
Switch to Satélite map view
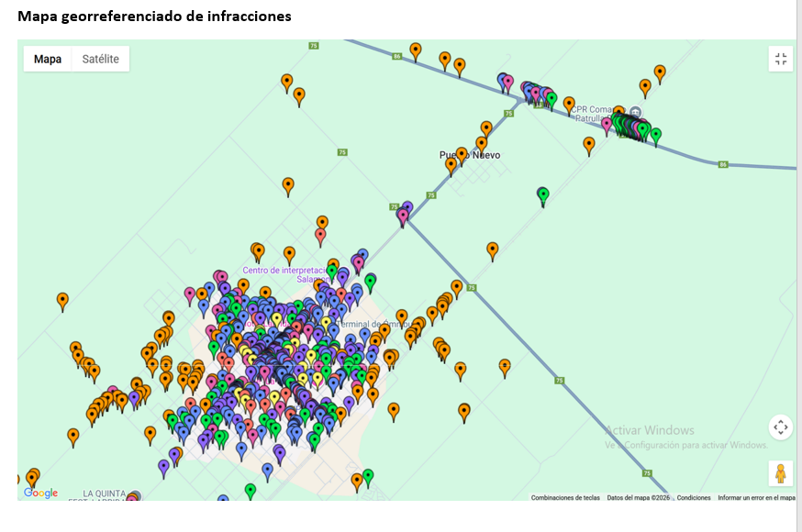coord(100,59)
